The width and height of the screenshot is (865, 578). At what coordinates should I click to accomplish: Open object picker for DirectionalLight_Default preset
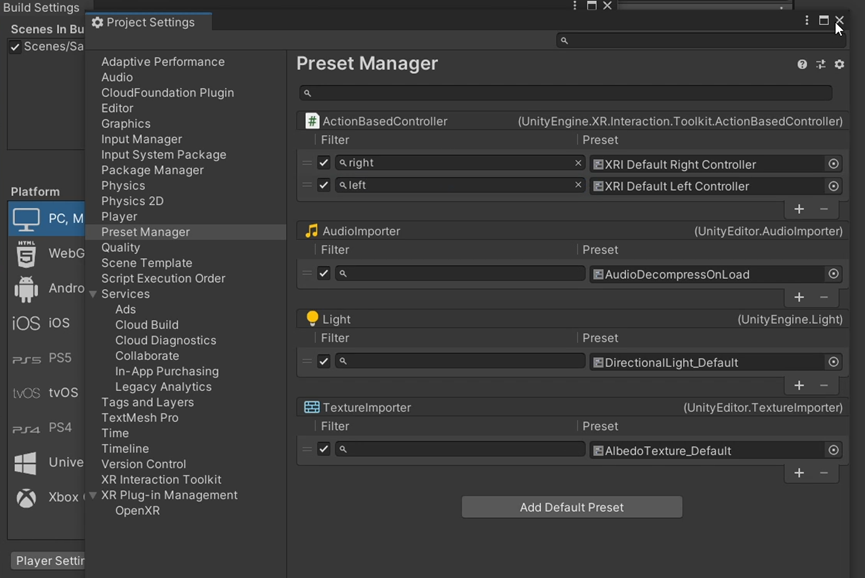(x=834, y=362)
